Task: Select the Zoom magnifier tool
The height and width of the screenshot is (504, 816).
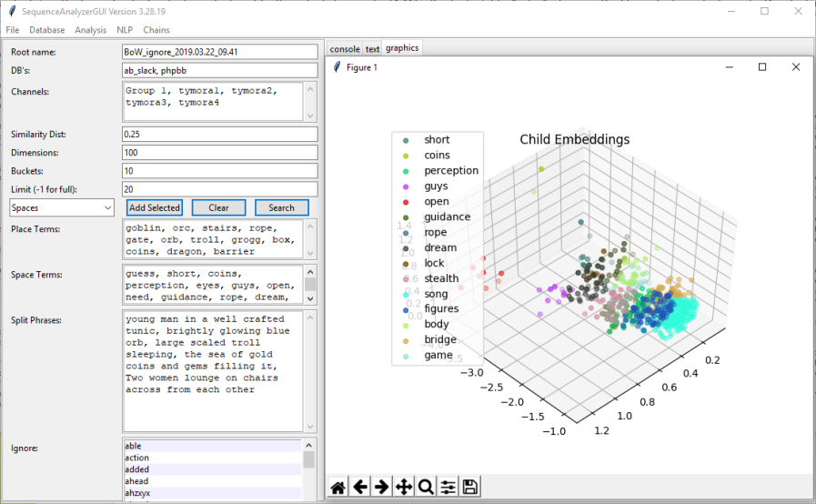Action: click(426, 488)
